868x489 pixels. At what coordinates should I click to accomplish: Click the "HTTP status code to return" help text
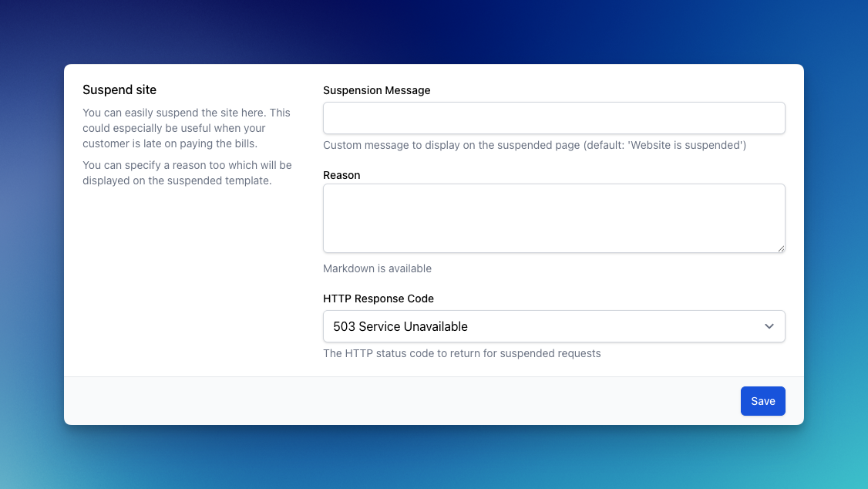click(461, 353)
